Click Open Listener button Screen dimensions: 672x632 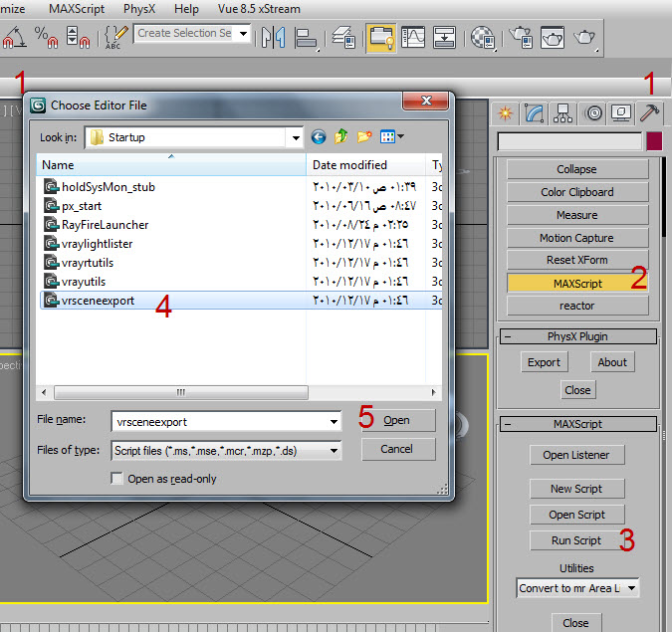576,455
